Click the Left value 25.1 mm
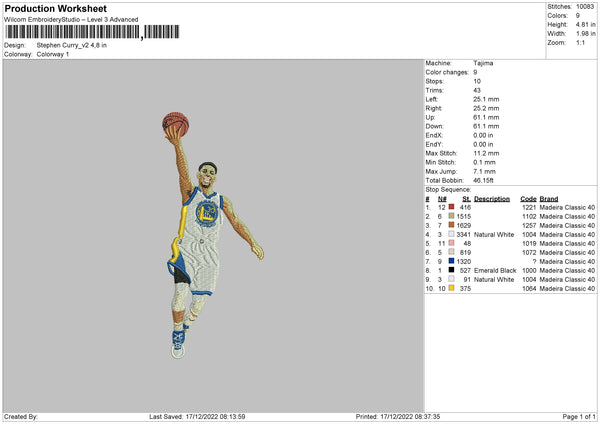 tap(486, 99)
